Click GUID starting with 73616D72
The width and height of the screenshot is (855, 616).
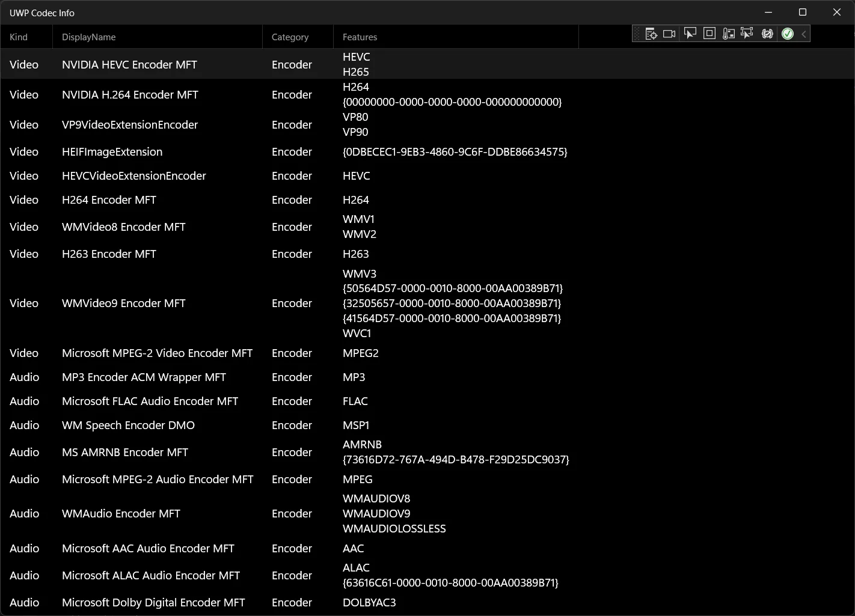[456, 459]
